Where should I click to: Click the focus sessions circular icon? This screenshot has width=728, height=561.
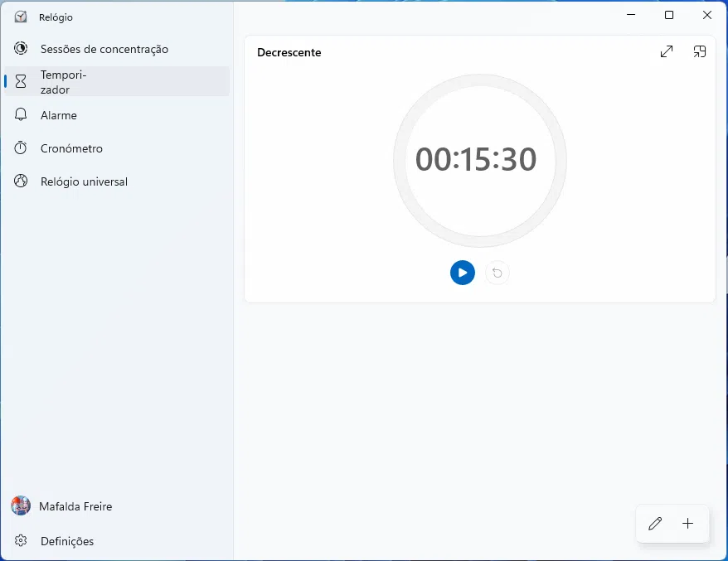(21, 48)
